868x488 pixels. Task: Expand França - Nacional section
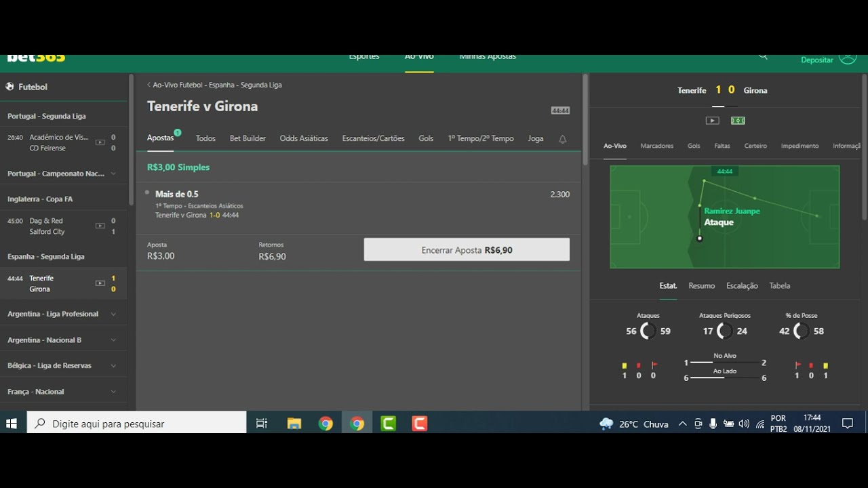tap(63, 392)
